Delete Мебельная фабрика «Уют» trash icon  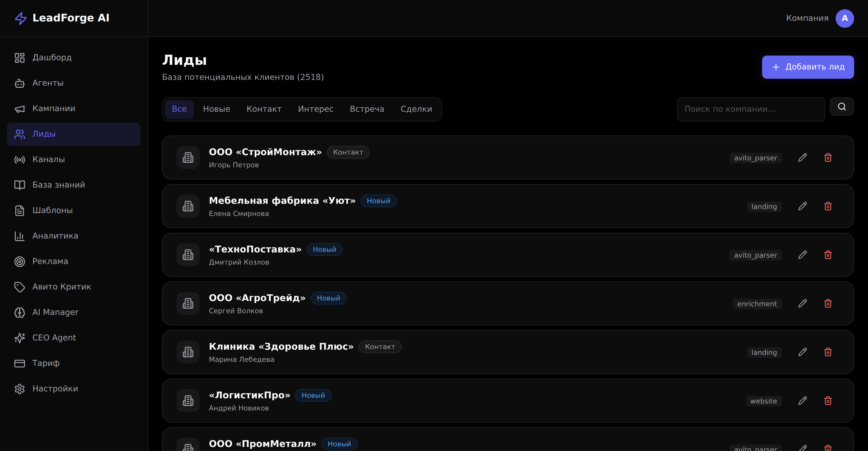coord(828,206)
